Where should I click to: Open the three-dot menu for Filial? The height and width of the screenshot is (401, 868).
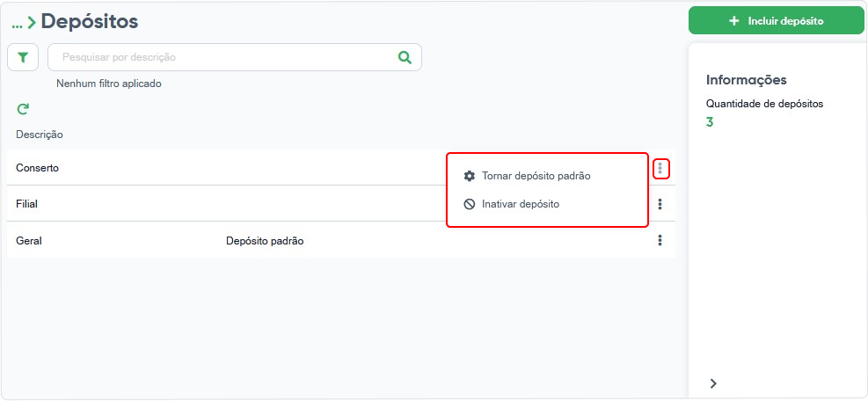pos(660,204)
